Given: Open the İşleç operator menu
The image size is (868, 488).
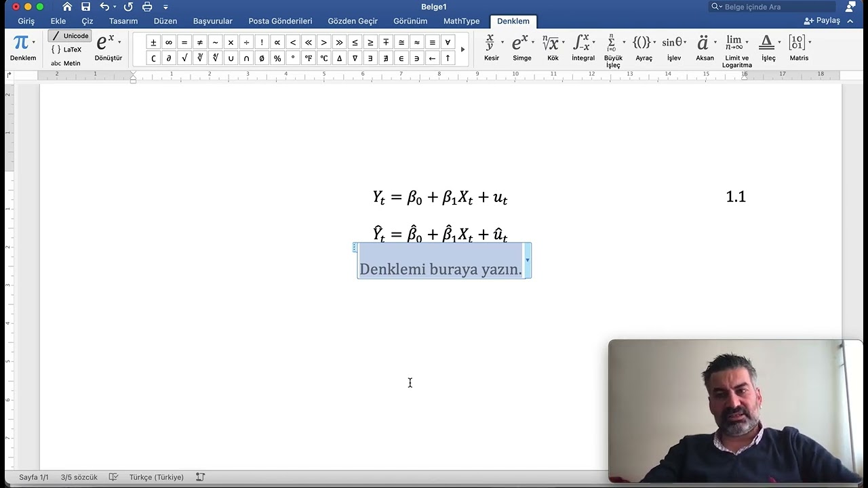Looking at the screenshot, I should (769, 47).
